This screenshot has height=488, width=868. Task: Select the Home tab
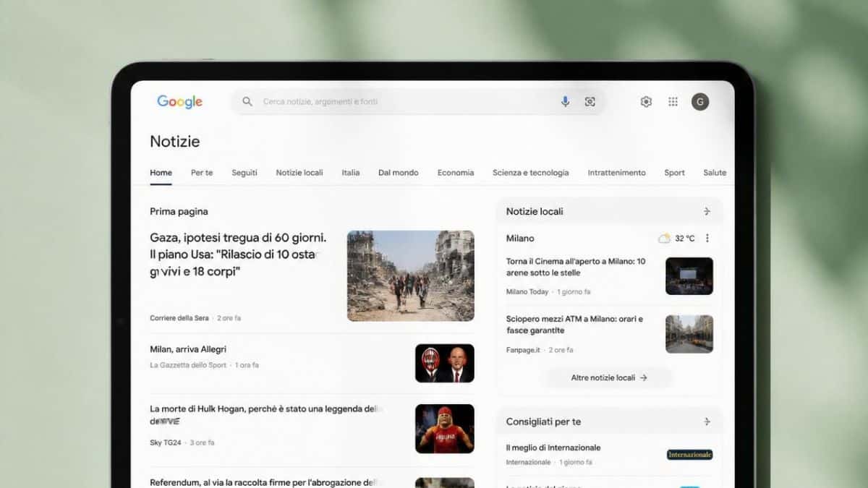(161, 173)
